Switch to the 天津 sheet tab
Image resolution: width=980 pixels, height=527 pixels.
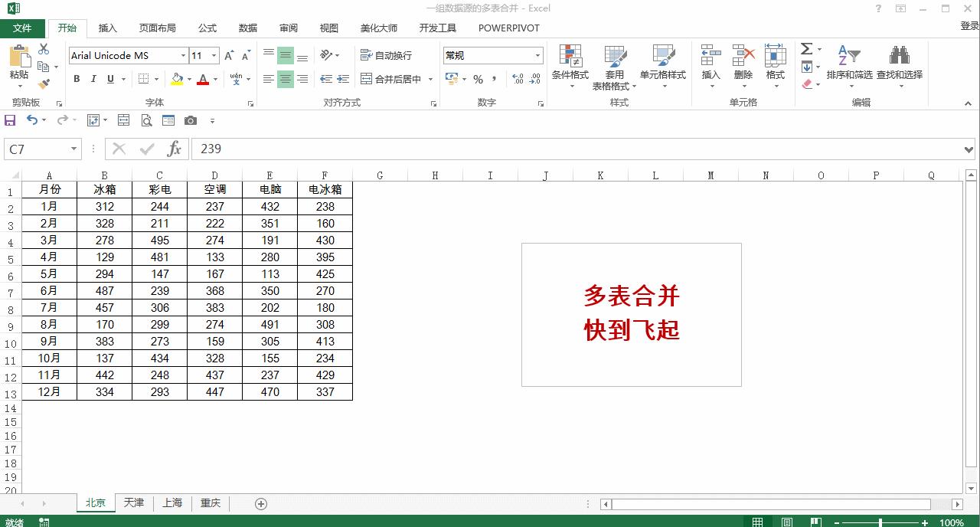pyautogui.click(x=134, y=502)
